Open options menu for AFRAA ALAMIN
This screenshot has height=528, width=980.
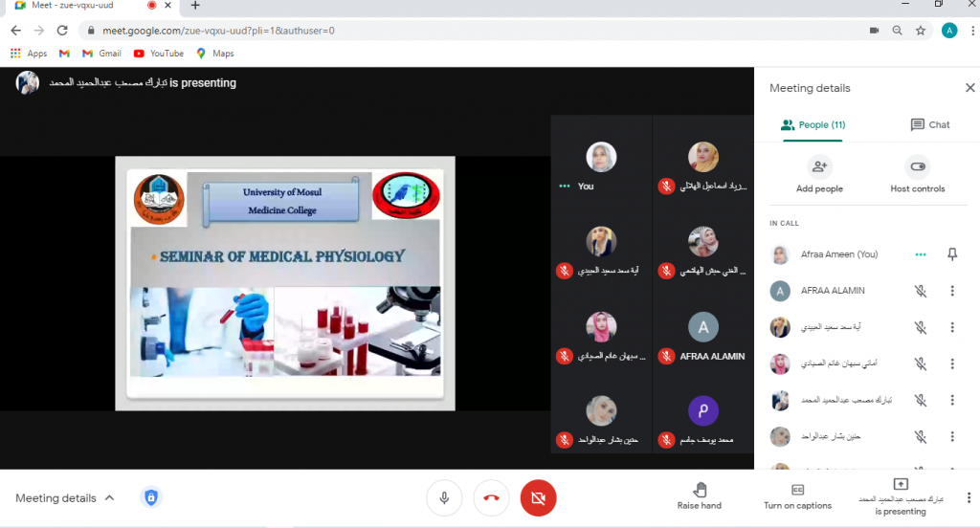pos(951,292)
